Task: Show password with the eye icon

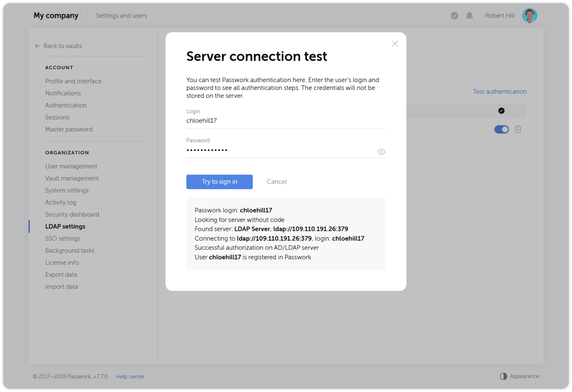Action: coord(381,152)
